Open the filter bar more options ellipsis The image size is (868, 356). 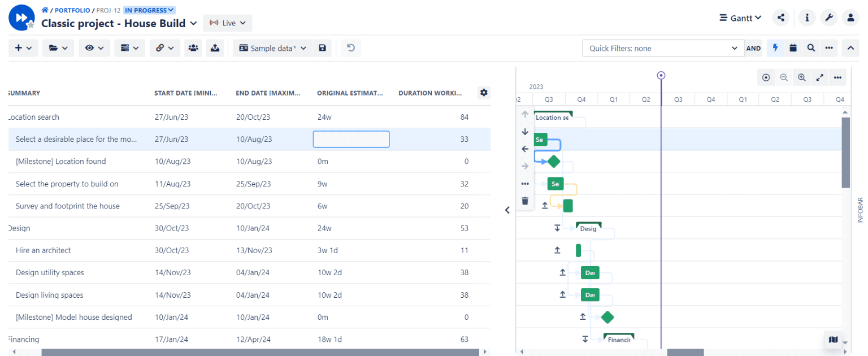tap(829, 48)
